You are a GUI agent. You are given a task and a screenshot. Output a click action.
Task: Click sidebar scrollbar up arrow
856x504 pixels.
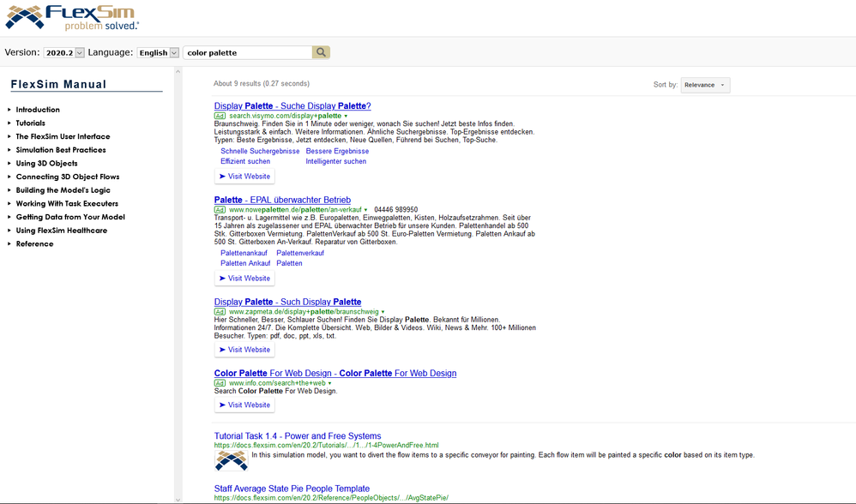coord(178,71)
